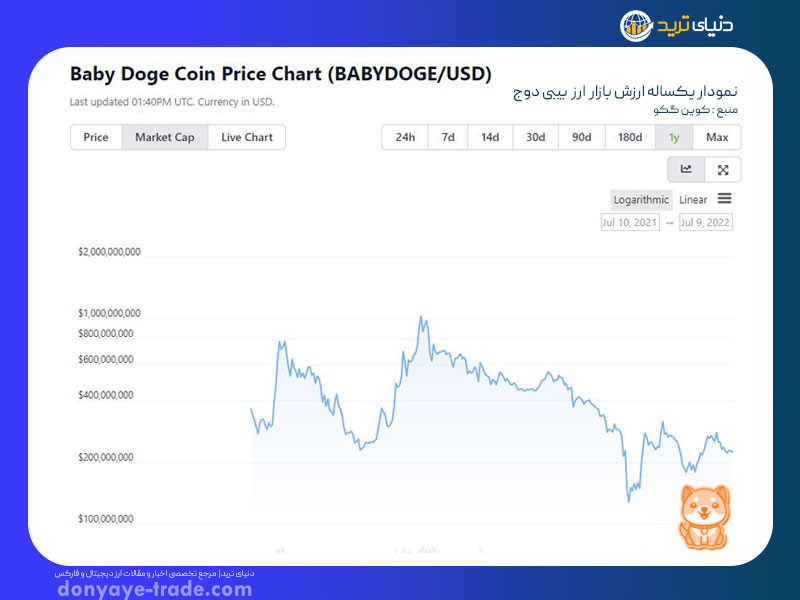Screen dimensions: 800x600
Task: Click the line chart view icon
Action: tap(686, 169)
